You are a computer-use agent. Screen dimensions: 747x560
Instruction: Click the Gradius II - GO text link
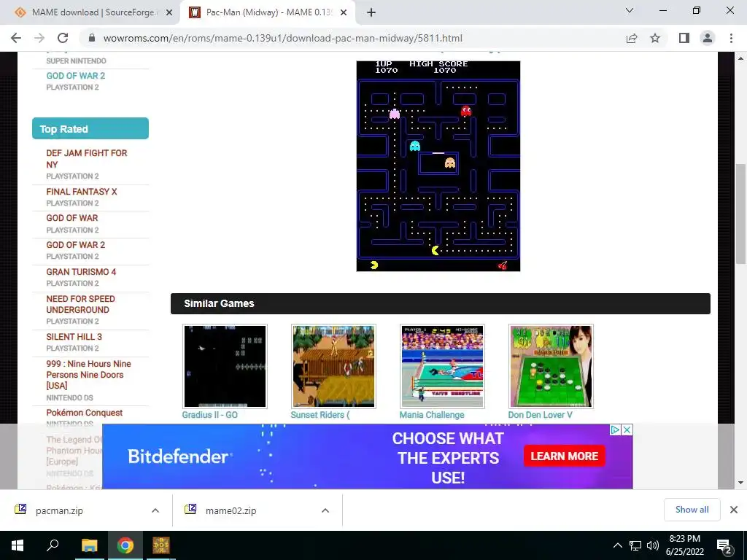point(209,415)
